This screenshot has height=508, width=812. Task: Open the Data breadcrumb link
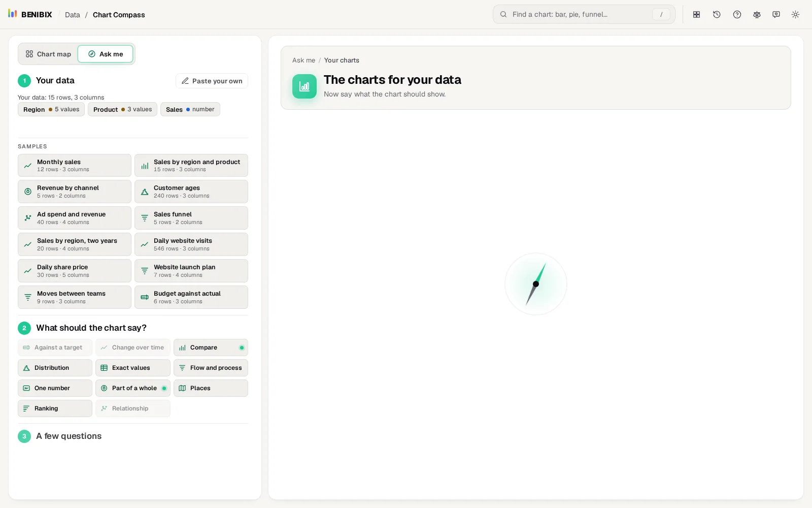pos(73,15)
